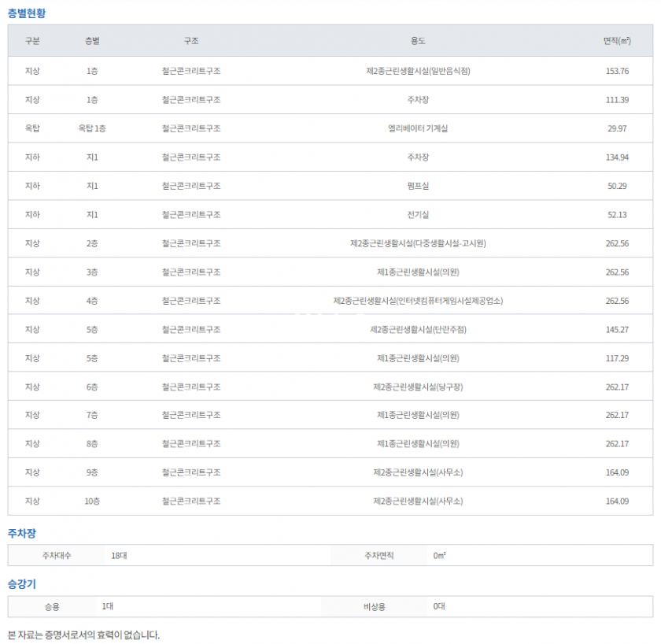
Task: Click the 엘리베이터 기계실 cell
Action: click(x=418, y=128)
